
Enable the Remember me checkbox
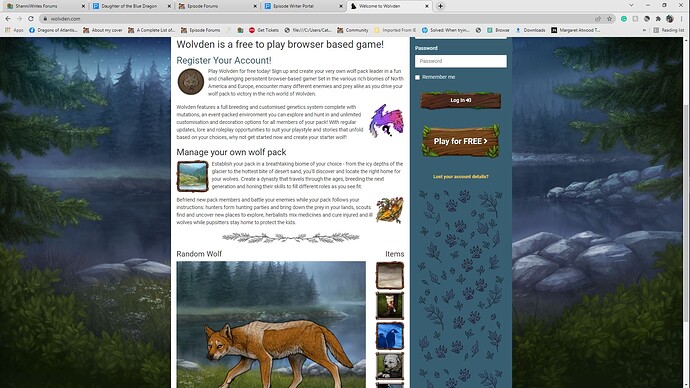(x=418, y=77)
